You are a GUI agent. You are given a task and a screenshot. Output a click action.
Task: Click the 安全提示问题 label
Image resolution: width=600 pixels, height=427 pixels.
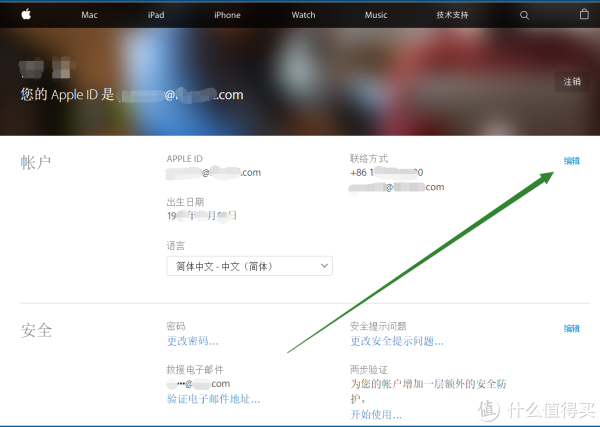point(378,326)
